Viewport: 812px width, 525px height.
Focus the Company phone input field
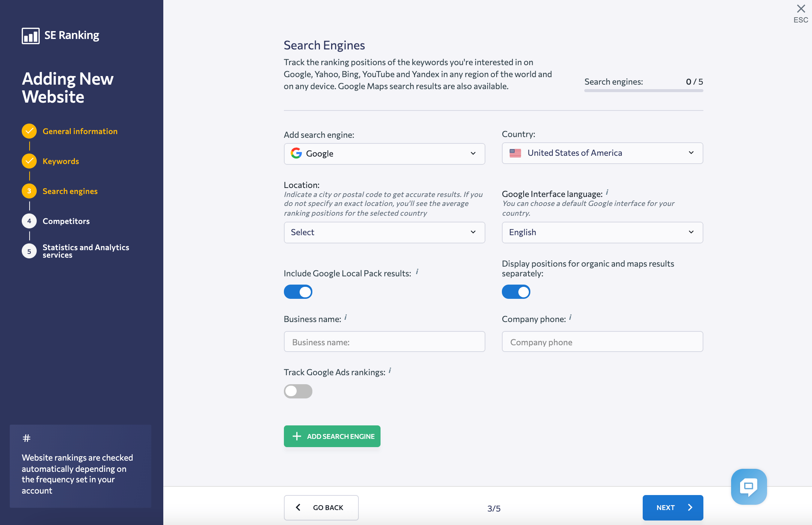(602, 342)
